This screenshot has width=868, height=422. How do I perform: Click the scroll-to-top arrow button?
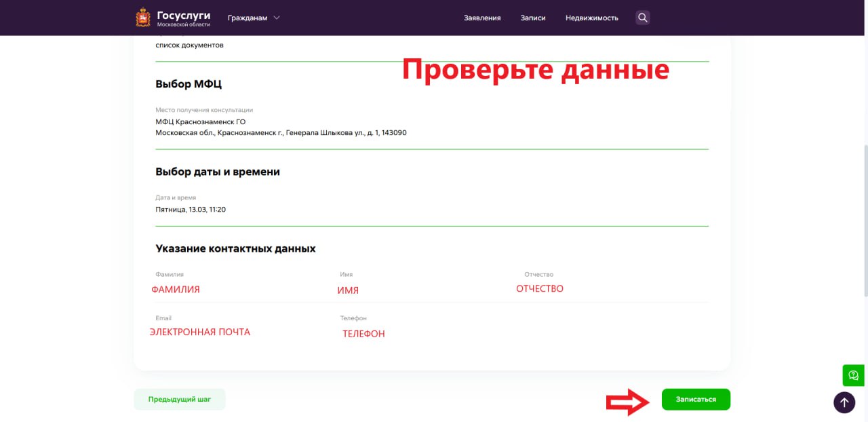844,402
